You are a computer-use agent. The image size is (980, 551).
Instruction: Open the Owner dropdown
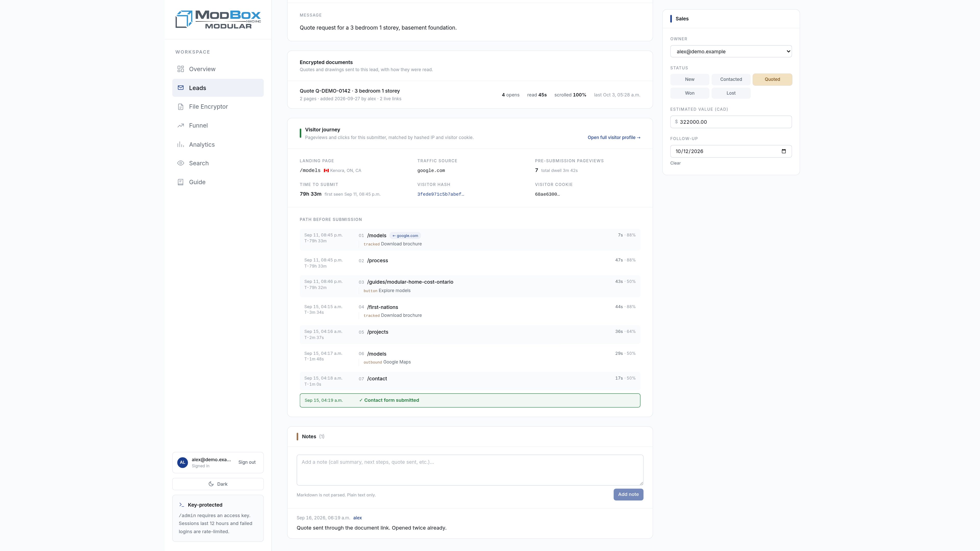point(731,51)
